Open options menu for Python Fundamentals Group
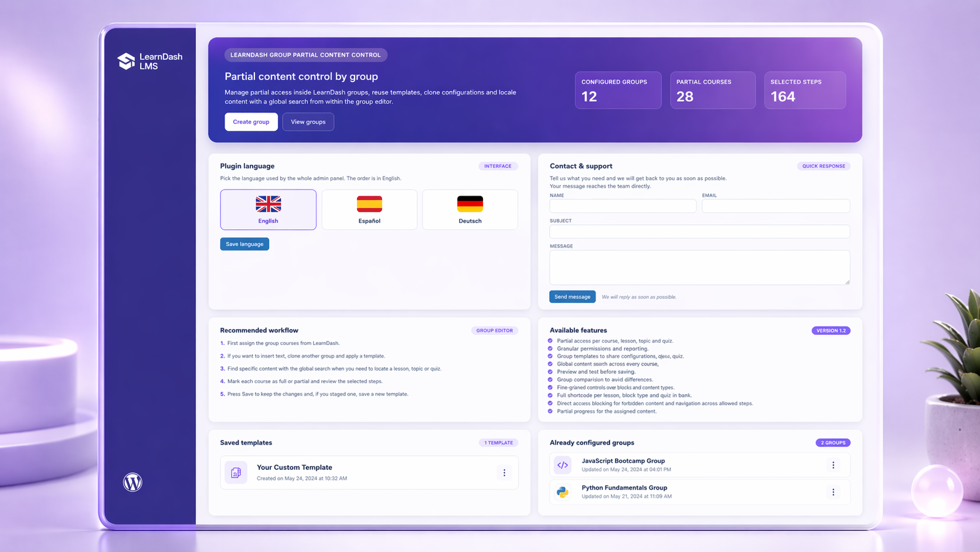The image size is (980, 552). (833, 492)
